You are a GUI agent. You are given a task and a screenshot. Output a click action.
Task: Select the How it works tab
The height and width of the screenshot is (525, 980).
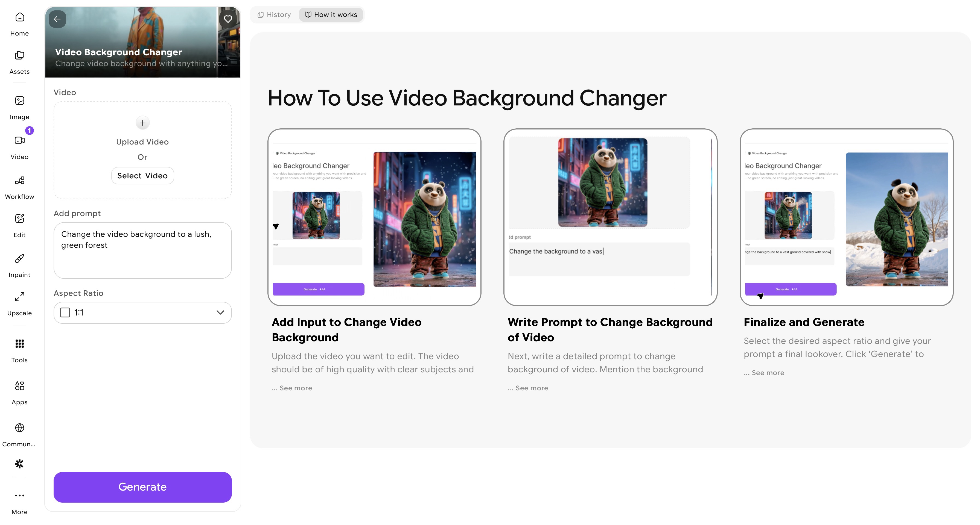pyautogui.click(x=331, y=15)
